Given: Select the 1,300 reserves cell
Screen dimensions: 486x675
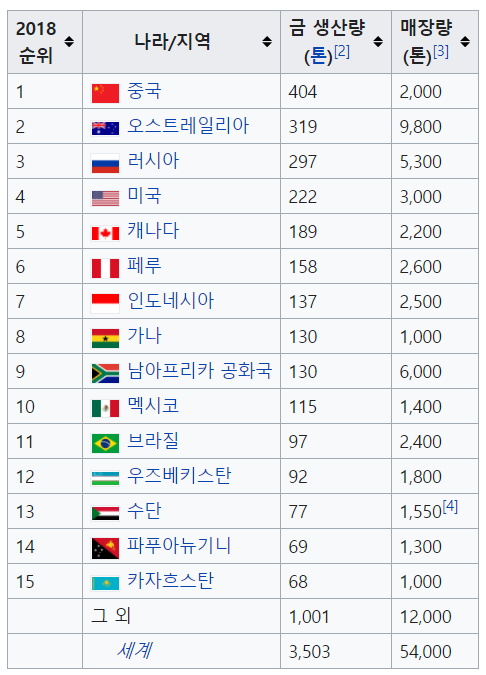Looking at the screenshot, I should tap(435, 547).
